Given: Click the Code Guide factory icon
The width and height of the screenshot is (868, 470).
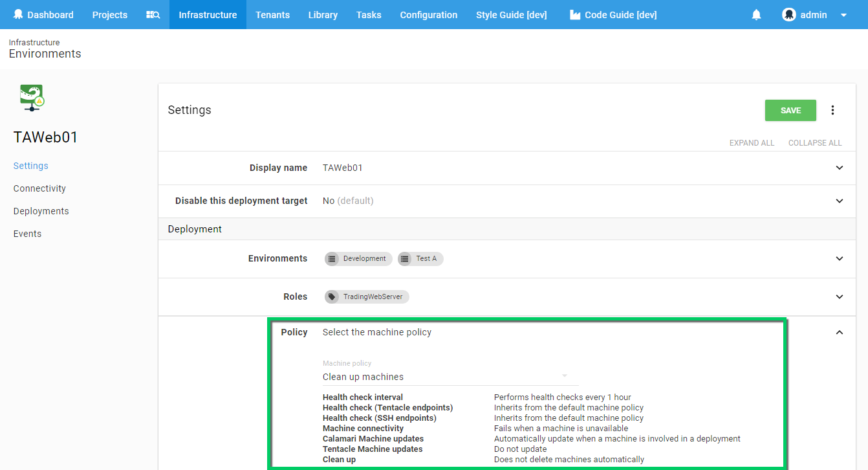Looking at the screenshot, I should click(x=574, y=15).
